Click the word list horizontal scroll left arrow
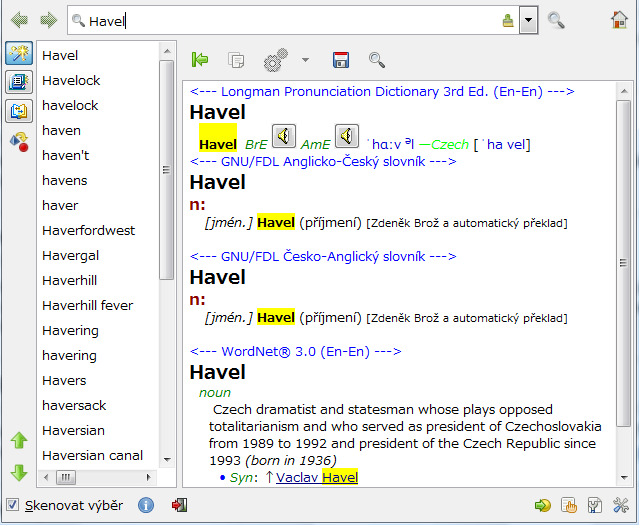The width and height of the screenshot is (639, 525). click(x=46, y=477)
